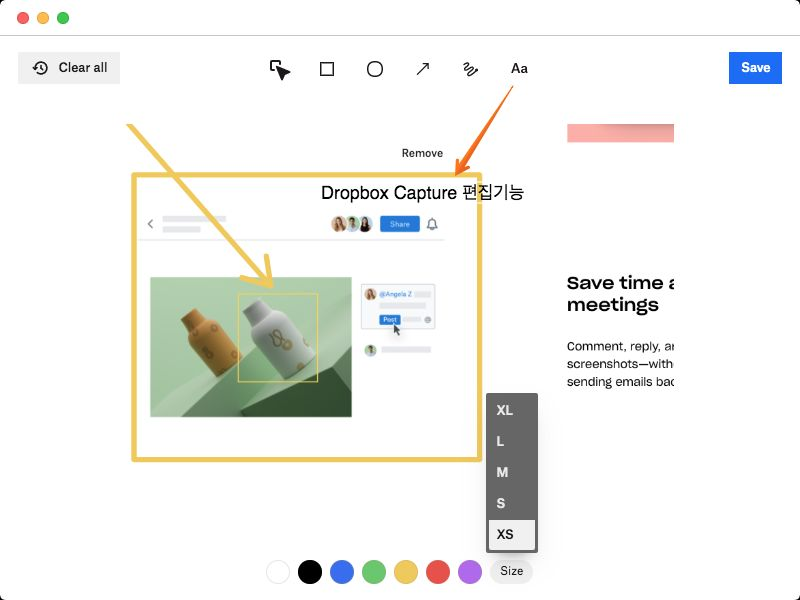
Task: Select the black color swatch
Action: (x=310, y=571)
